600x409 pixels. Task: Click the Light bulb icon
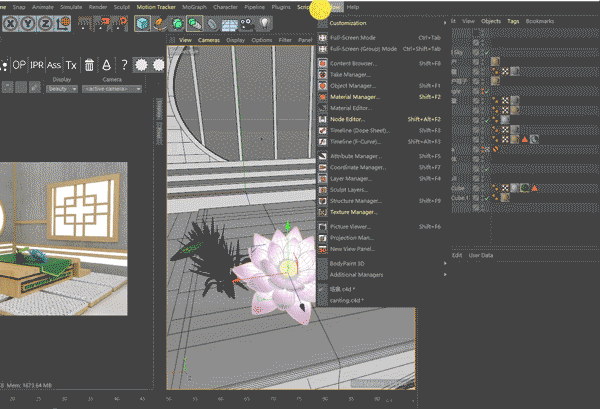(x=264, y=24)
